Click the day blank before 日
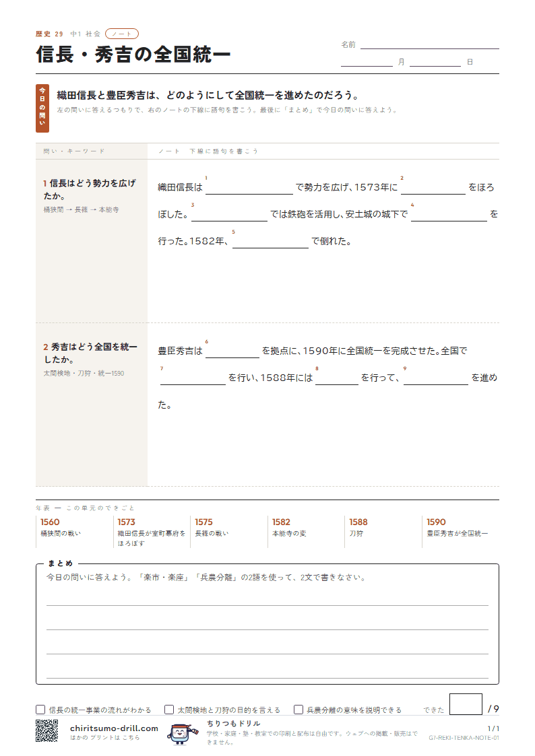Image resolution: width=535 pixels, height=756 pixels. coord(435,62)
